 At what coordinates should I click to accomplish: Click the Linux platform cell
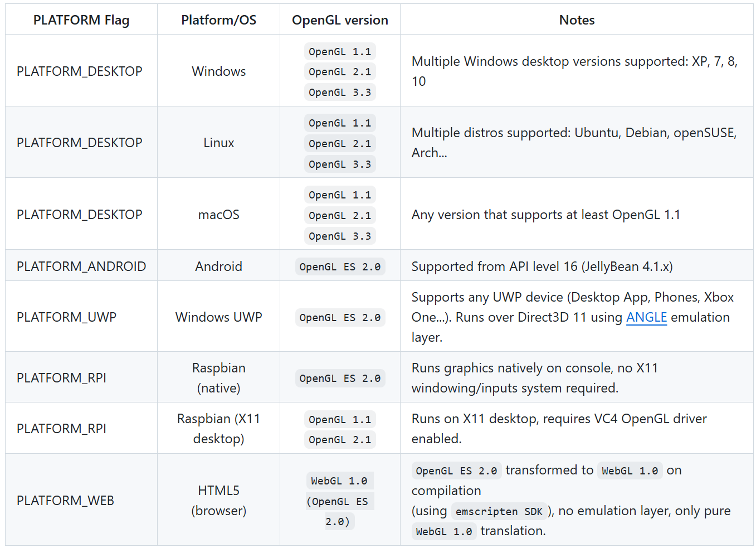[x=218, y=143]
